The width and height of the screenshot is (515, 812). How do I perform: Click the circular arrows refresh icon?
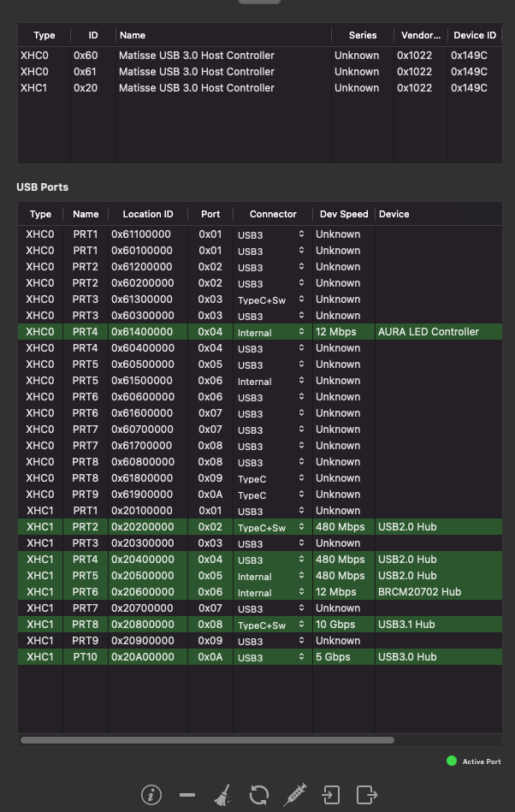[258, 795]
